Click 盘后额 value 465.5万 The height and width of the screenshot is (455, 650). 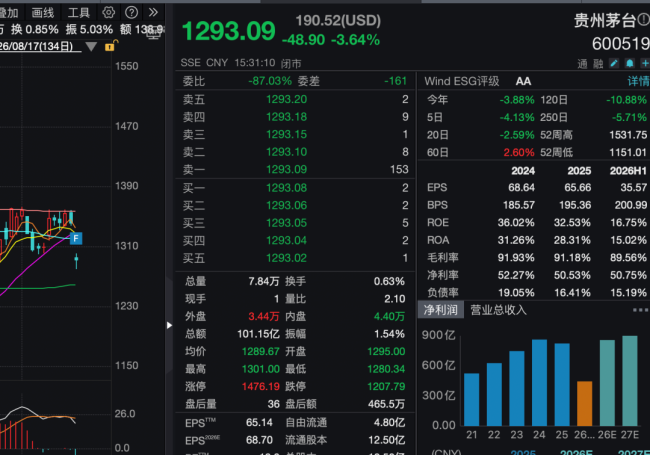pyautogui.click(x=386, y=404)
